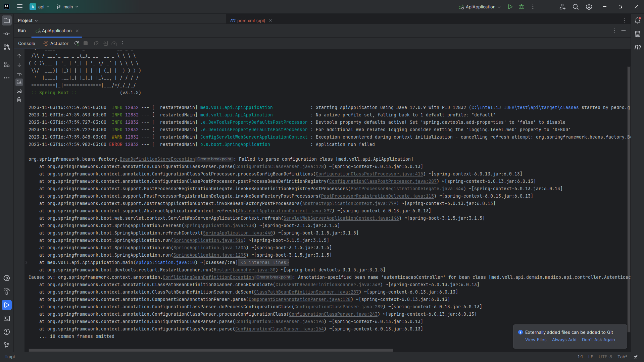Switch to the Actuator tab
This screenshot has height=362, width=644.
pyautogui.click(x=56, y=43)
